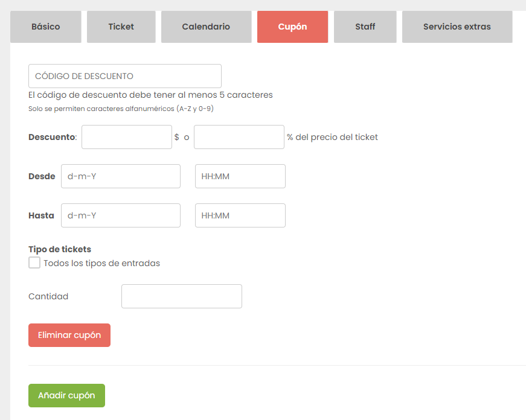
Task: Go to the Calendario tab
Action: point(206,27)
